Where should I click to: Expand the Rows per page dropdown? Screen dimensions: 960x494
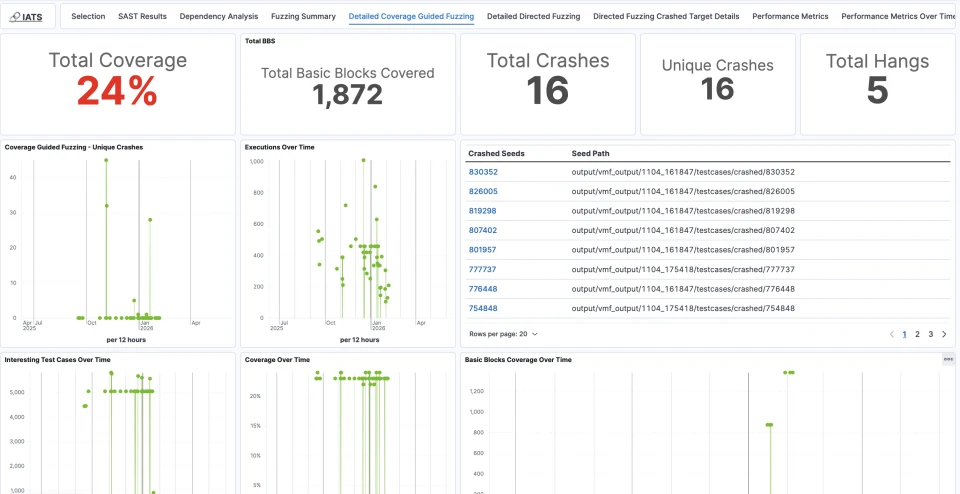click(503, 334)
